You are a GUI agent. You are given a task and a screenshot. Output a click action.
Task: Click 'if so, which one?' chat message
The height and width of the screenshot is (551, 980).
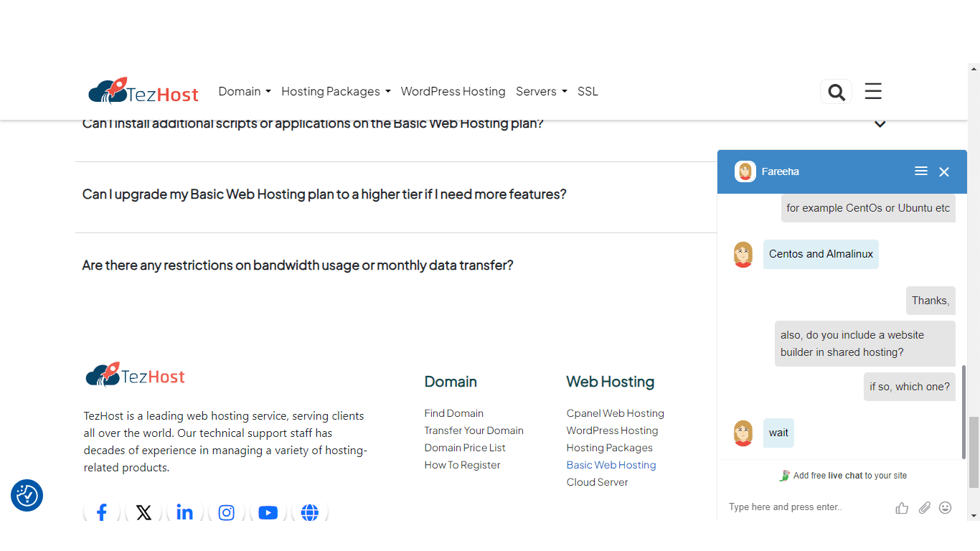click(910, 387)
